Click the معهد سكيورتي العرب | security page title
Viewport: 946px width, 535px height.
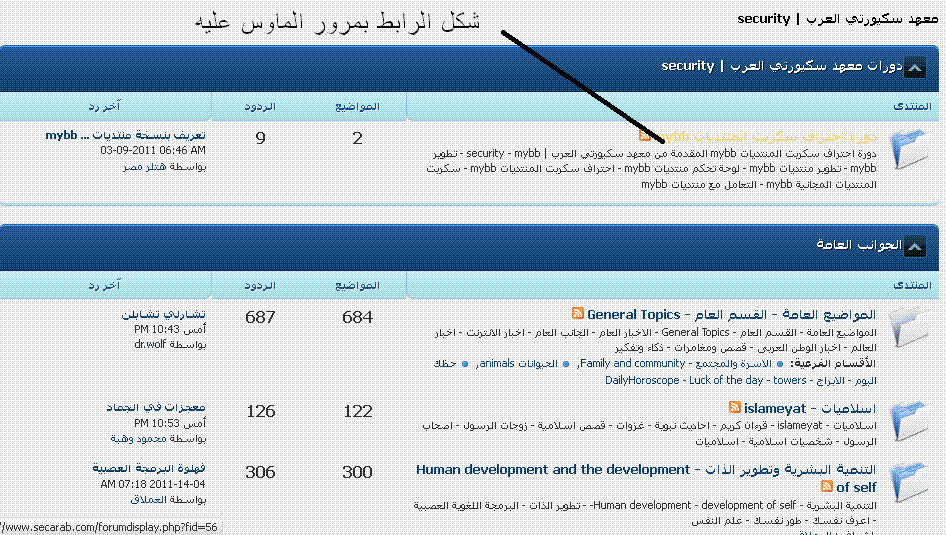click(x=837, y=19)
